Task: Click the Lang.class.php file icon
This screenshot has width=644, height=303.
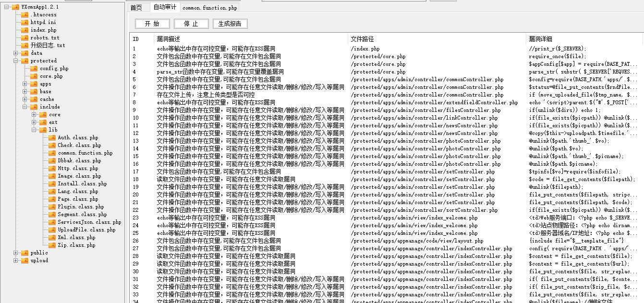Action: point(52,192)
